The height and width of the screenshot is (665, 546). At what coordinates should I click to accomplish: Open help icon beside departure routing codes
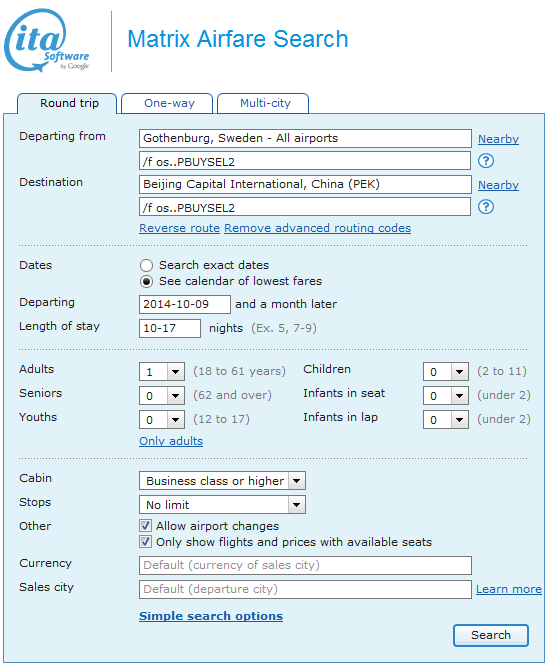pyautogui.click(x=486, y=161)
